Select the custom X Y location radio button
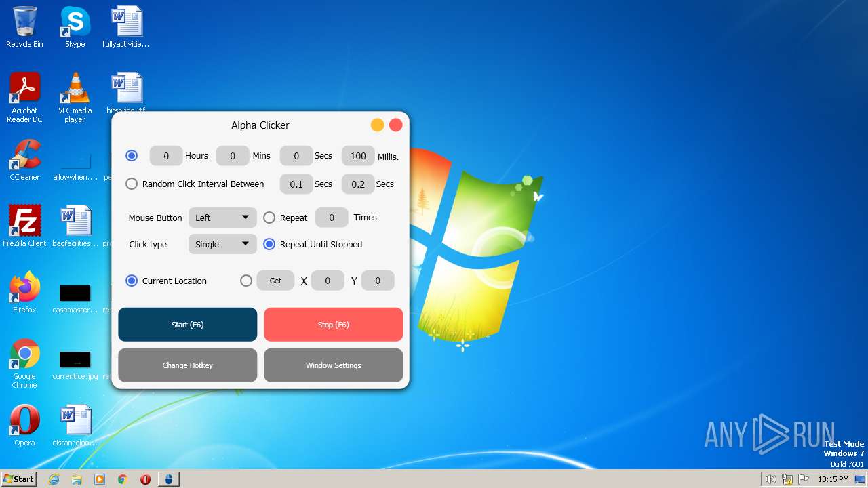 (246, 281)
